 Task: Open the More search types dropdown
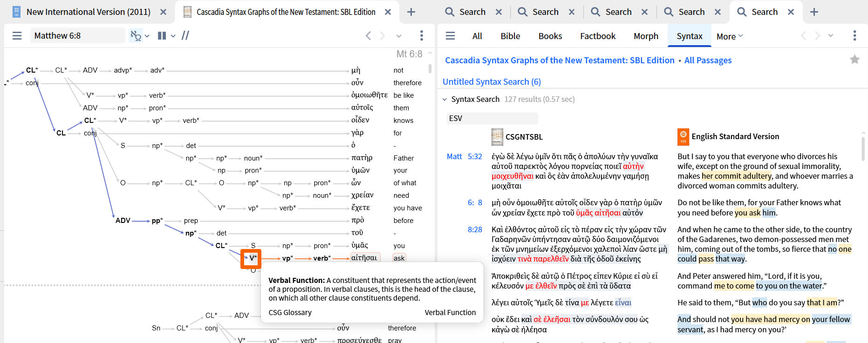730,36
